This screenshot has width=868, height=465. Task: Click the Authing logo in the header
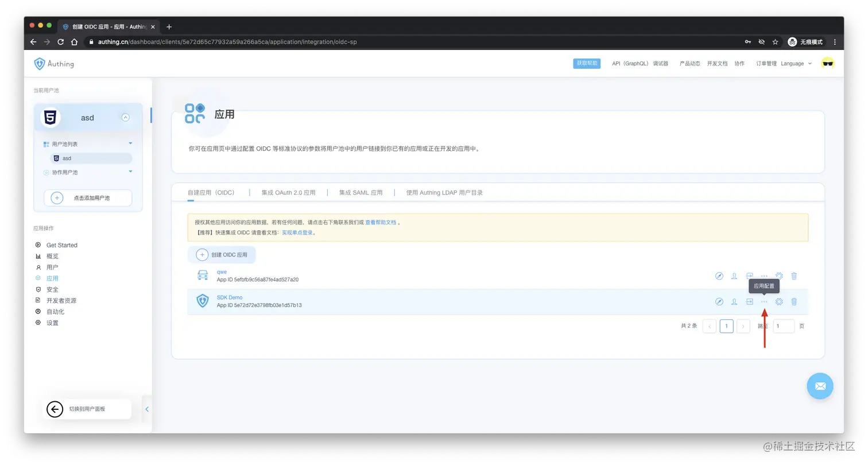click(x=54, y=64)
